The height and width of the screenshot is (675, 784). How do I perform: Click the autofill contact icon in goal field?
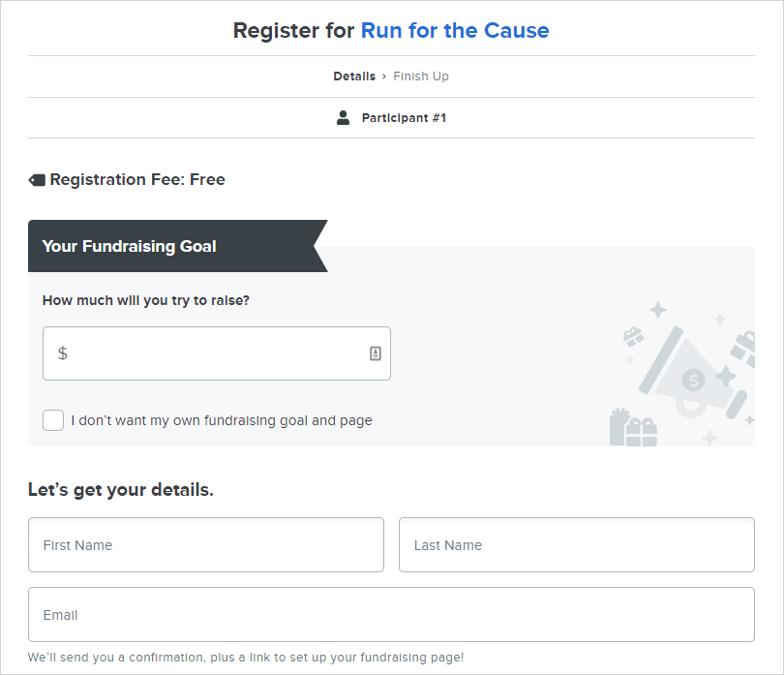coord(376,353)
